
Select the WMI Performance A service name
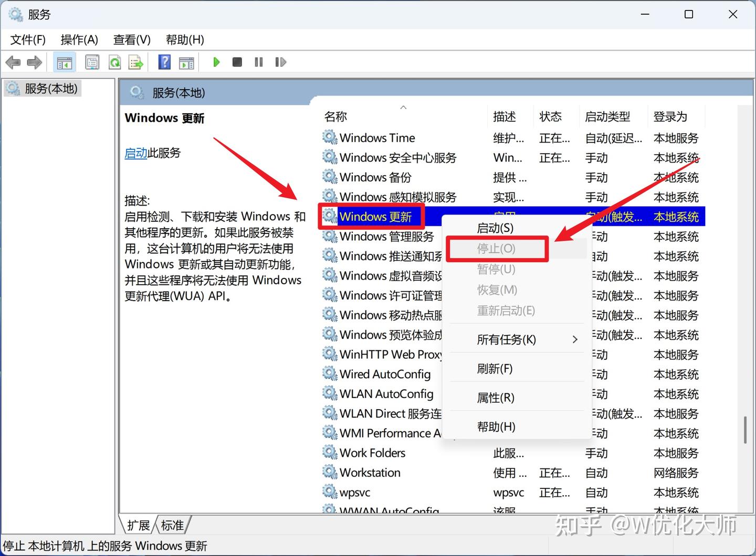[x=391, y=433]
